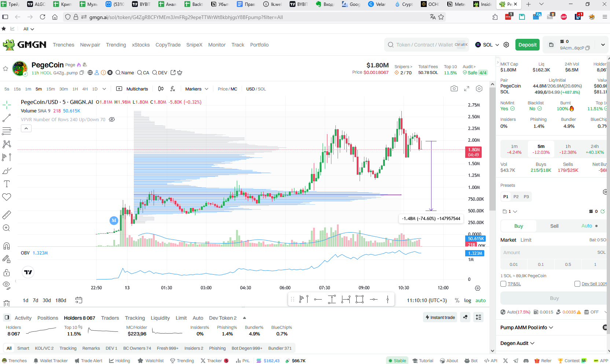Image resolution: width=610 pixels, height=364 pixels.
Task: Open the heart-shaped icons tool
Action: [7, 197]
